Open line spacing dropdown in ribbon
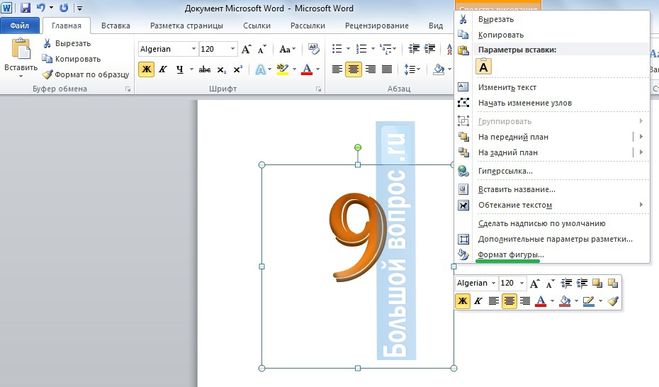Image resolution: width=659 pixels, height=387 pixels. pyautogui.click(x=412, y=69)
